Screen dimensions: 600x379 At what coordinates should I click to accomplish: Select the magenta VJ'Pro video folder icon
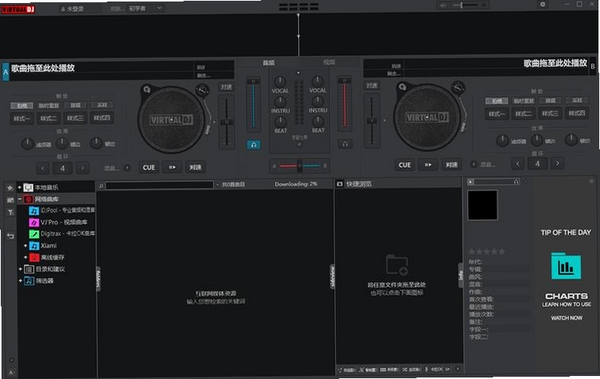pos(34,222)
